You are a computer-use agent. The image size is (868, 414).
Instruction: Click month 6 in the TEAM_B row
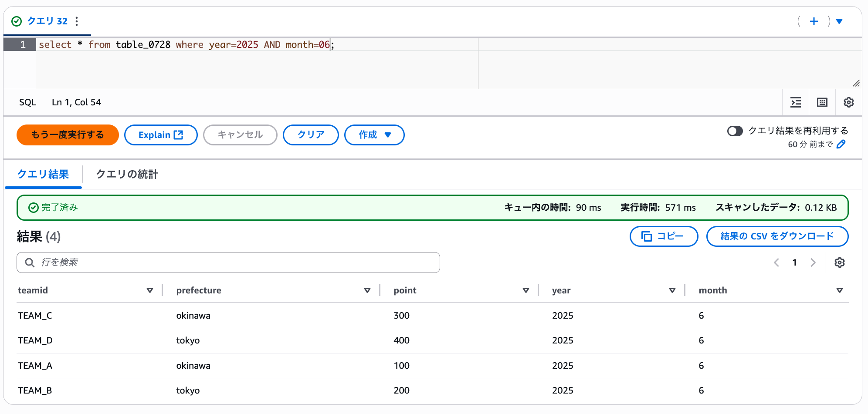coord(701,390)
